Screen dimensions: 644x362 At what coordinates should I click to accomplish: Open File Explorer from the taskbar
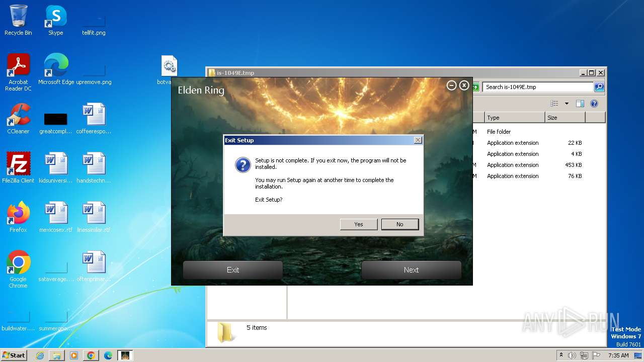57,355
